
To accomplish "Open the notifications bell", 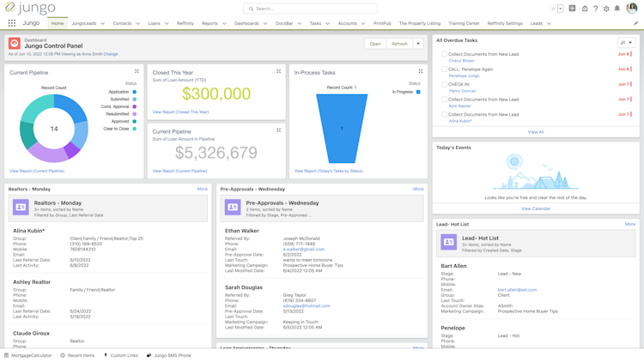I will 617,9.
